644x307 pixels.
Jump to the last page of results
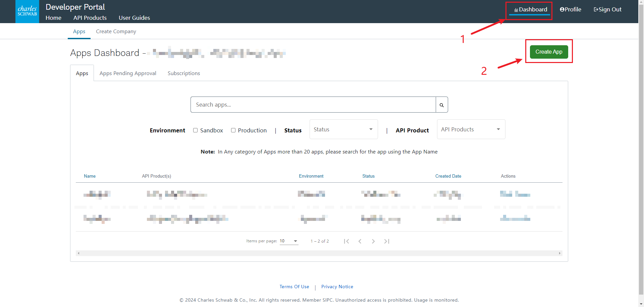tap(387, 241)
